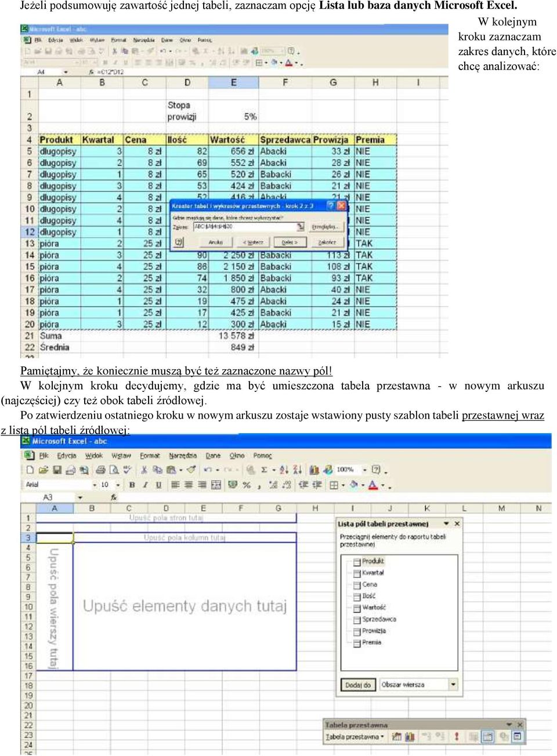Select Premia in pivot field list
The image size is (557, 756).
[371, 642]
